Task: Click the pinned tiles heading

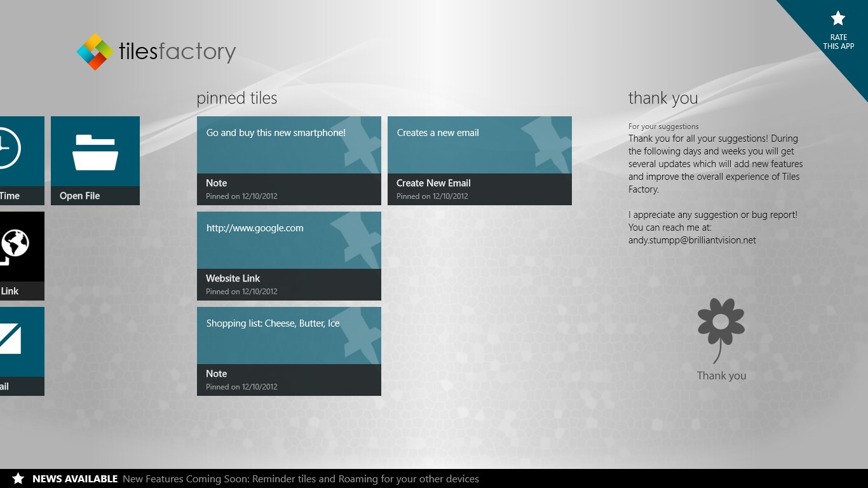Action: 237,98
